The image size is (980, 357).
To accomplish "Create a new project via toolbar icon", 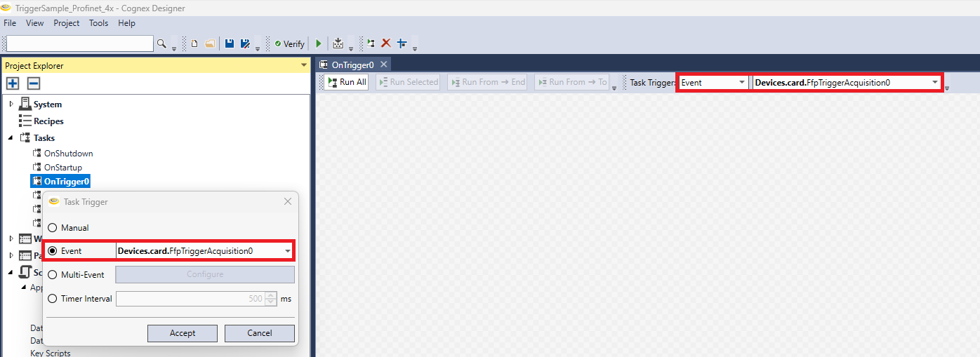I will [x=194, y=43].
